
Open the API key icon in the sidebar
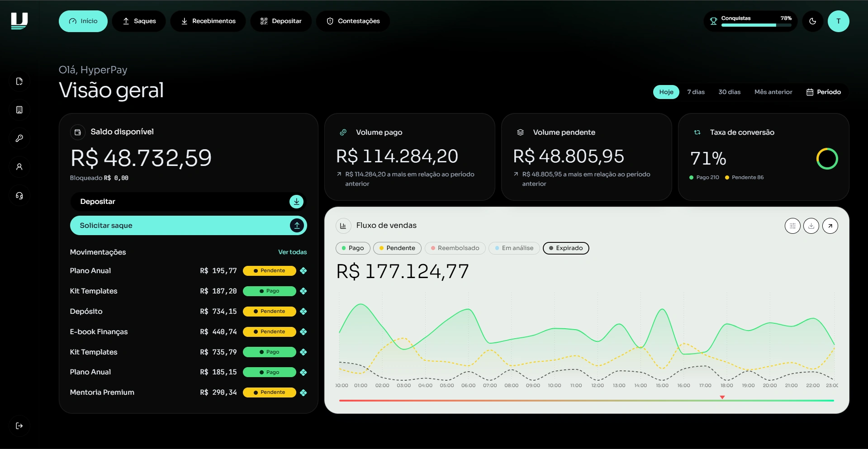point(19,138)
